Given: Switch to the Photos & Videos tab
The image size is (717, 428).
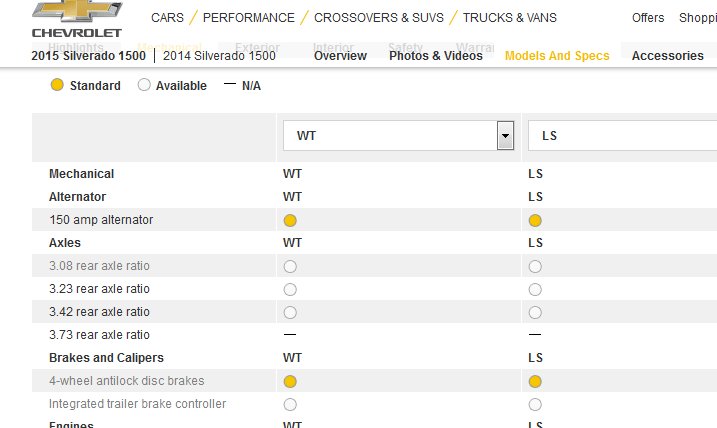Looking at the screenshot, I should (x=436, y=56).
